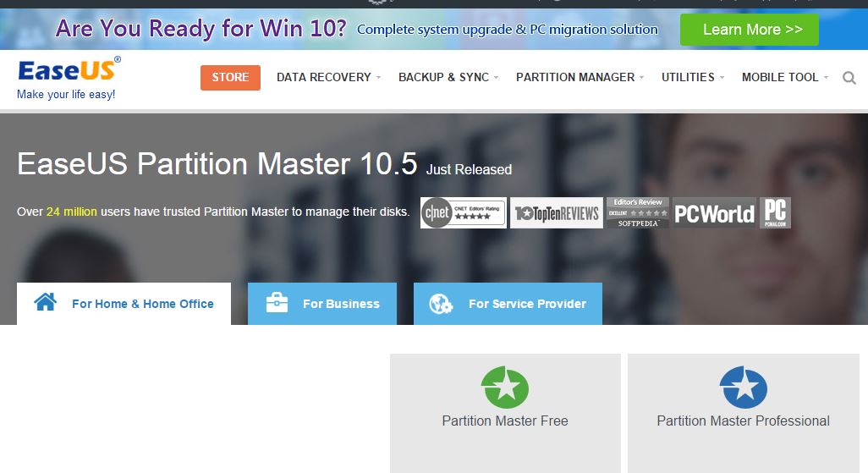The height and width of the screenshot is (473, 868).
Task: Expand the Mobile Tool dropdown arrow
Action: (826, 78)
